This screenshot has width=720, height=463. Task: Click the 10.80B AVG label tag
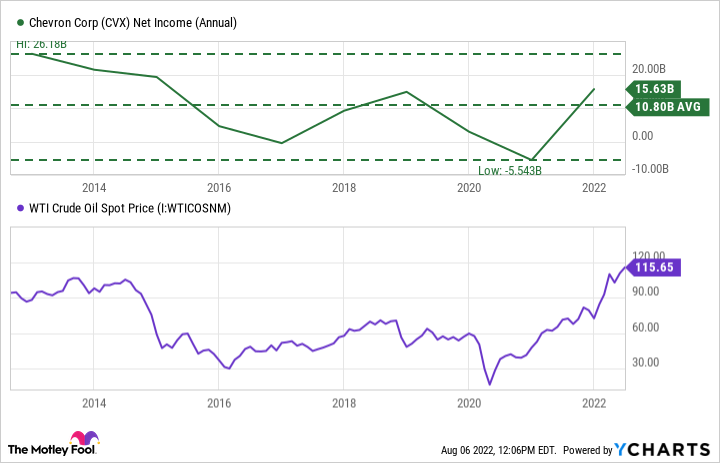click(667, 105)
